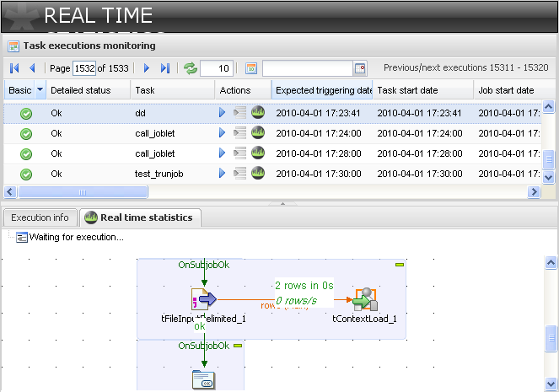Viewport: 559px width, 392px height.
Task: Click the 2 rows in 0s statistic label
Action: coord(304,286)
